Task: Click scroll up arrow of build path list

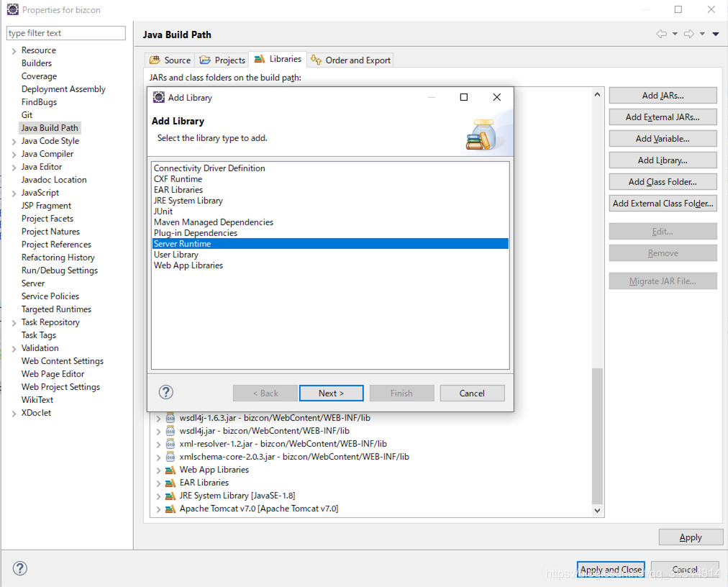Action: coord(598,94)
